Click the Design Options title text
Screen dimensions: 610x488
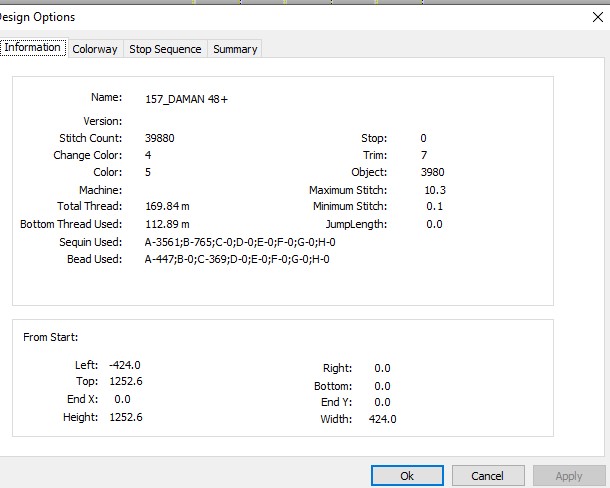pyautogui.click(x=38, y=17)
